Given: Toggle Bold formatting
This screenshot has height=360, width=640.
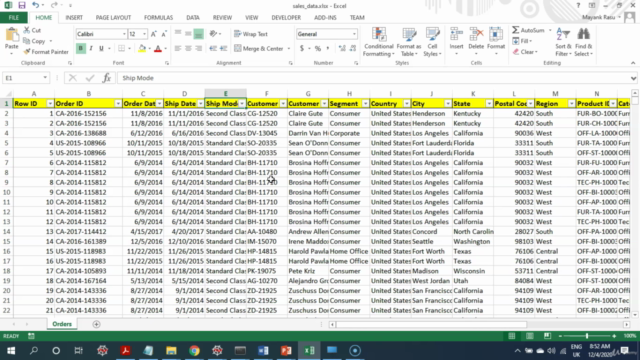Looking at the screenshot, I should coord(80,49).
